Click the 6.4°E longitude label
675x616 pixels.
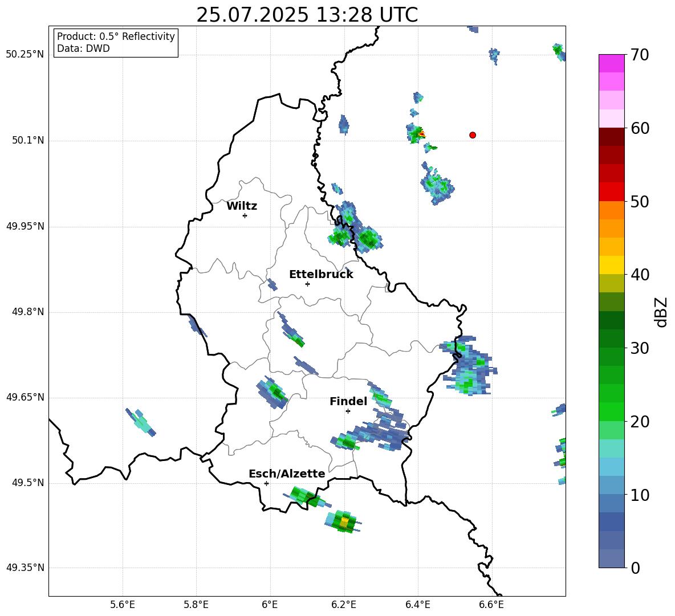point(417,605)
